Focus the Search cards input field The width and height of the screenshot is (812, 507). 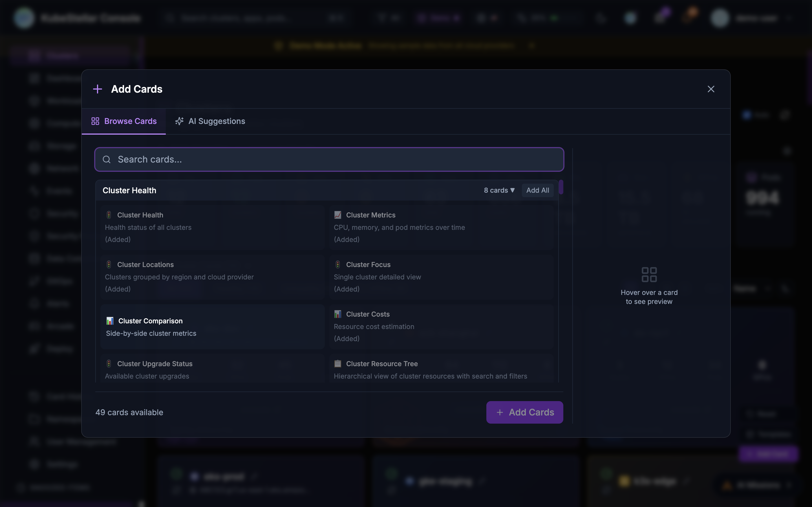tap(336, 160)
